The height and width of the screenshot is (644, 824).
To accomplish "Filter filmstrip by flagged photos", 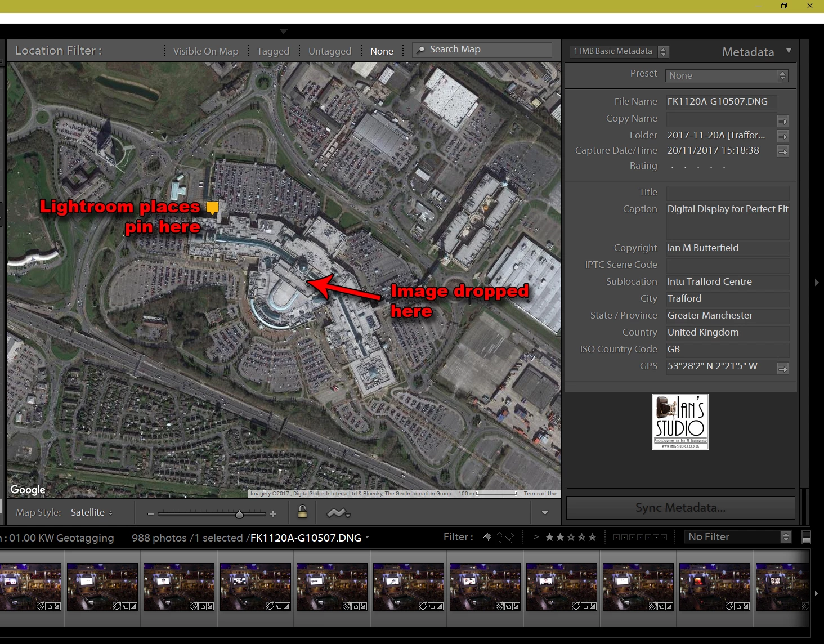I will [488, 537].
